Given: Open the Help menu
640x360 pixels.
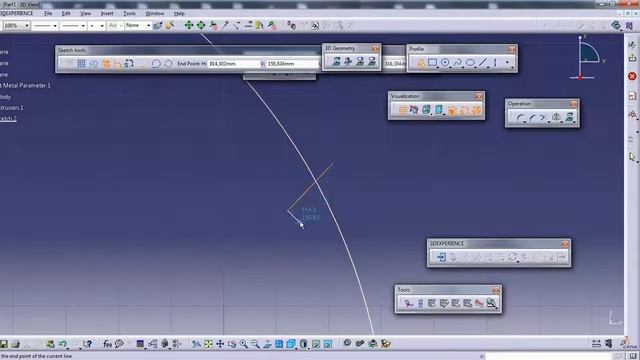Looking at the screenshot, I should point(179,13).
